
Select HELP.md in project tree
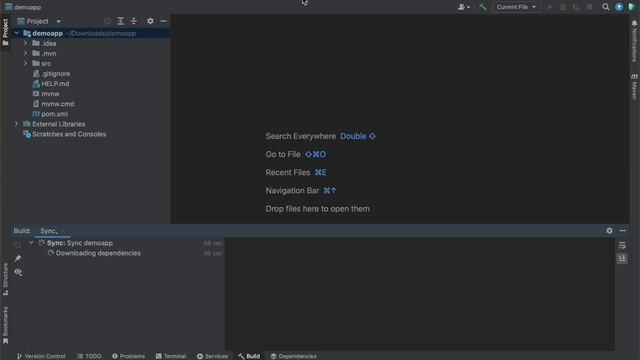tap(55, 84)
